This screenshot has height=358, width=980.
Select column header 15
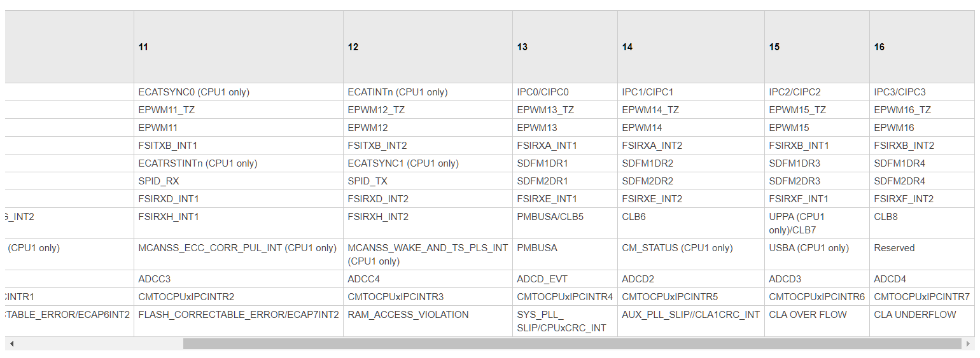click(817, 47)
